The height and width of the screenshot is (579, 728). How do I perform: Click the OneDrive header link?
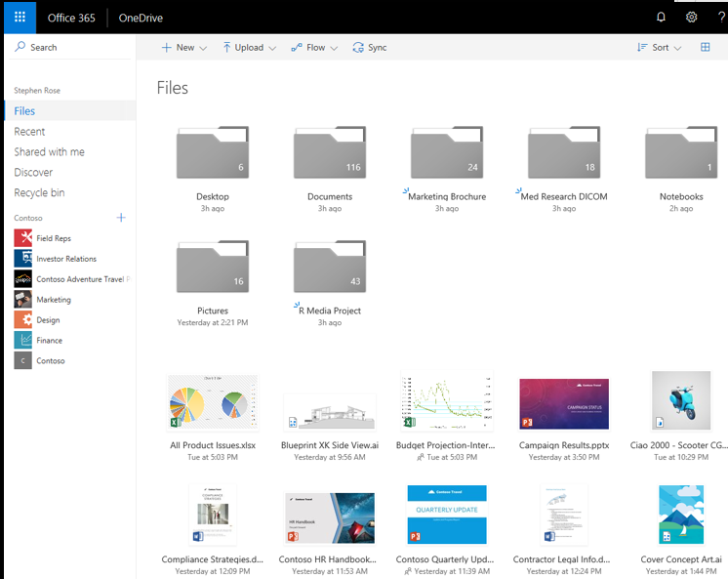click(142, 18)
